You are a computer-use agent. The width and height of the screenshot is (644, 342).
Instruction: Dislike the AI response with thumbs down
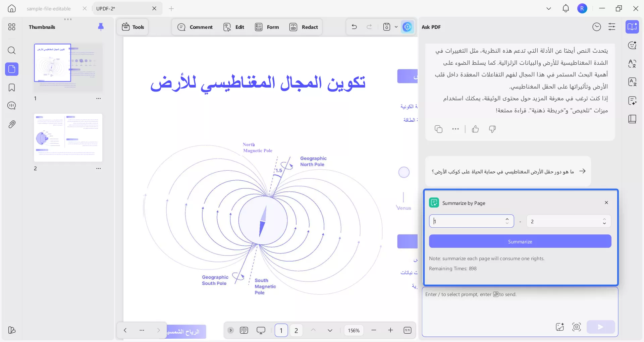492,129
